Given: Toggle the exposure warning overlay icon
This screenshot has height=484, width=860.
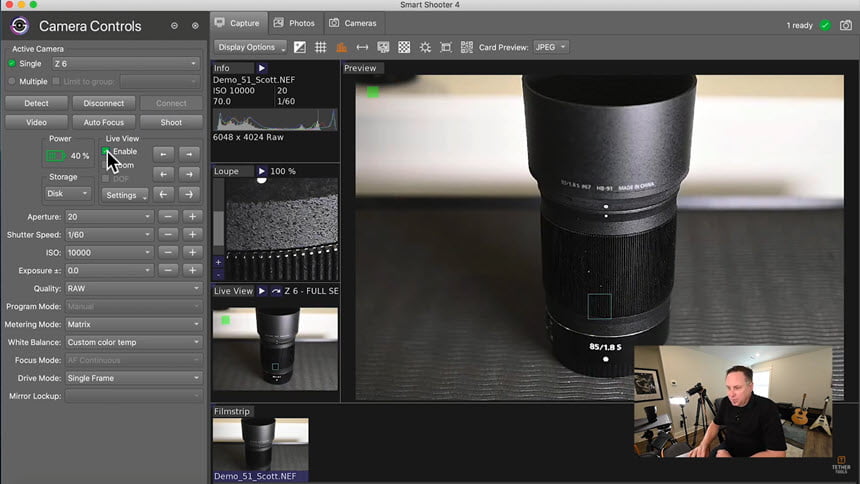Looking at the screenshot, I should coord(300,47).
